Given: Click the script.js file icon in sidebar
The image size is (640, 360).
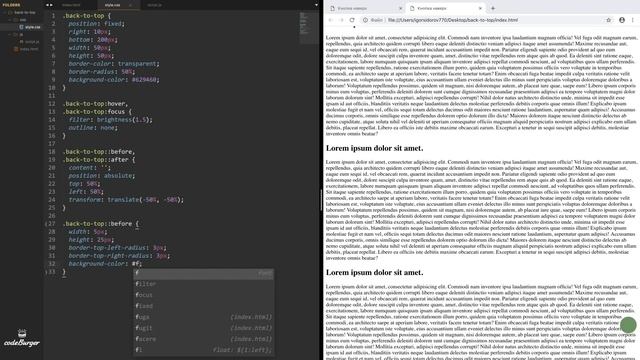Looking at the screenshot, I should click(22, 42).
